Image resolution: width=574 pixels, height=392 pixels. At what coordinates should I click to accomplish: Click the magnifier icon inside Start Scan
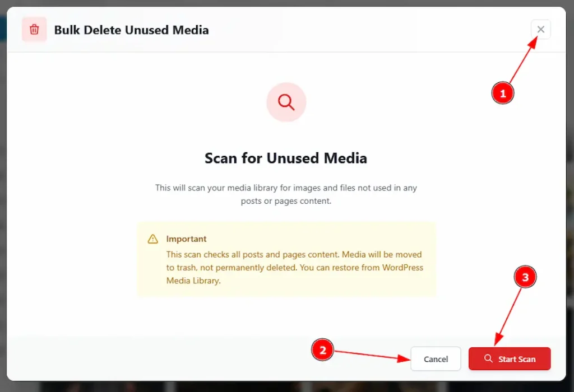point(489,359)
